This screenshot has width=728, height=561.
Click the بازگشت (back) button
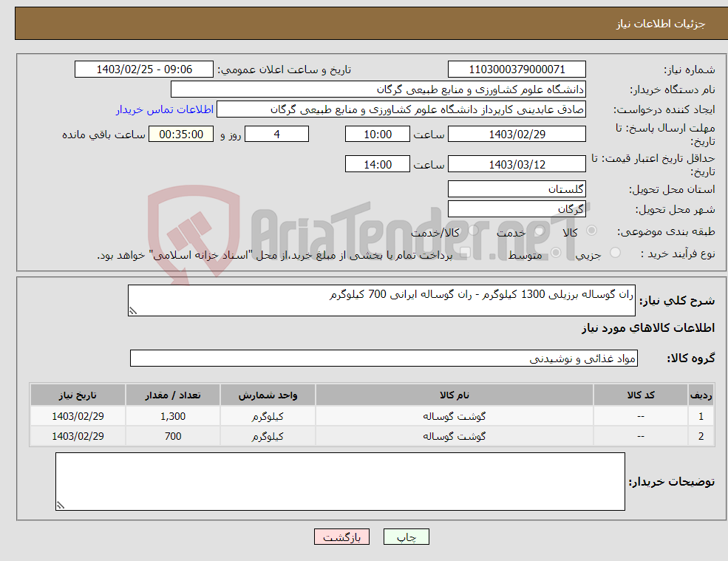tap(341, 537)
